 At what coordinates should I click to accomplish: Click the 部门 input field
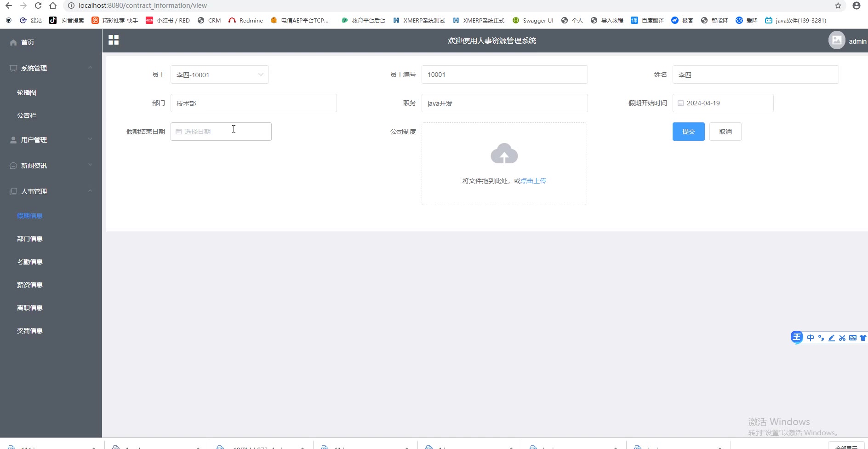(x=253, y=103)
